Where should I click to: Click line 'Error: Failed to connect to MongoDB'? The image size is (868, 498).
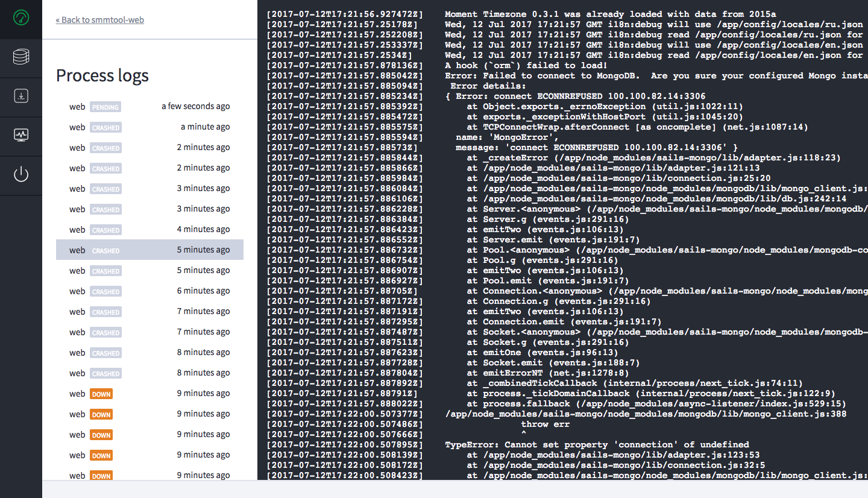point(656,75)
